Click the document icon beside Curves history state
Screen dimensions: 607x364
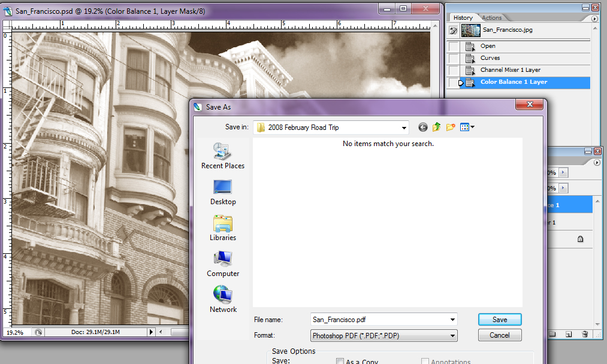pyautogui.click(x=470, y=59)
